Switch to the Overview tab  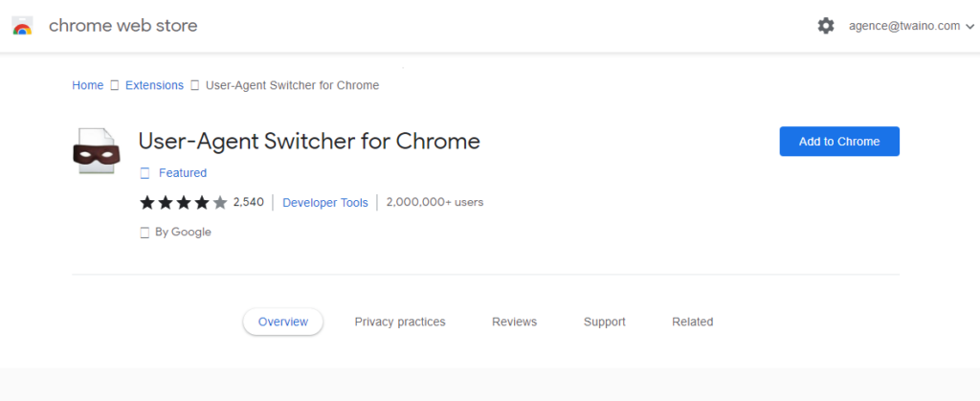(283, 322)
